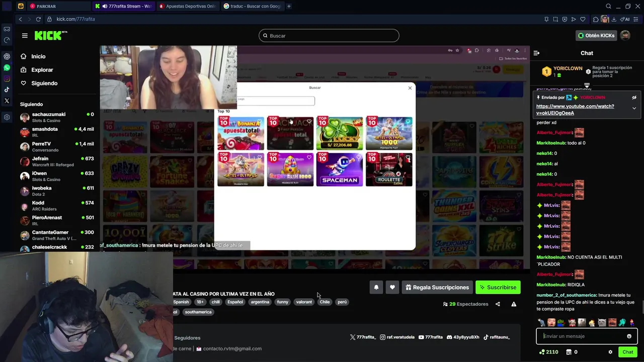Open Instagram link raf.veratudela
The height and width of the screenshot is (362, 644).
[397, 337]
